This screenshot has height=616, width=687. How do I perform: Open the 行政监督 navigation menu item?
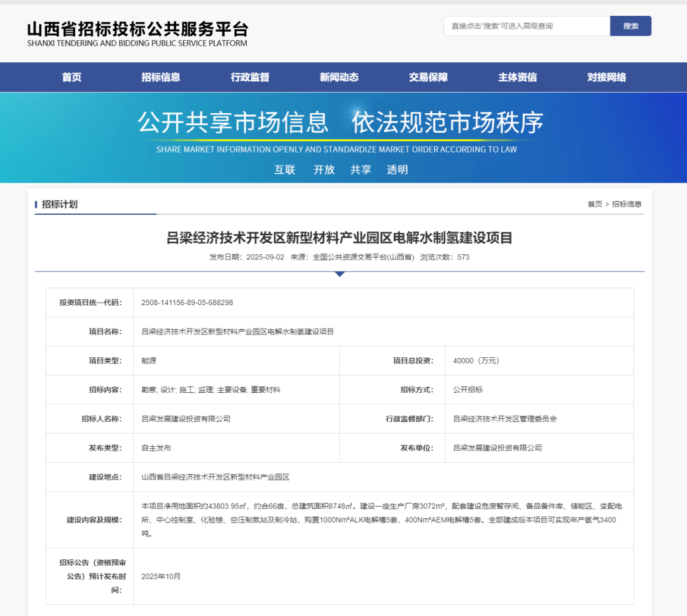(x=249, y=77)
